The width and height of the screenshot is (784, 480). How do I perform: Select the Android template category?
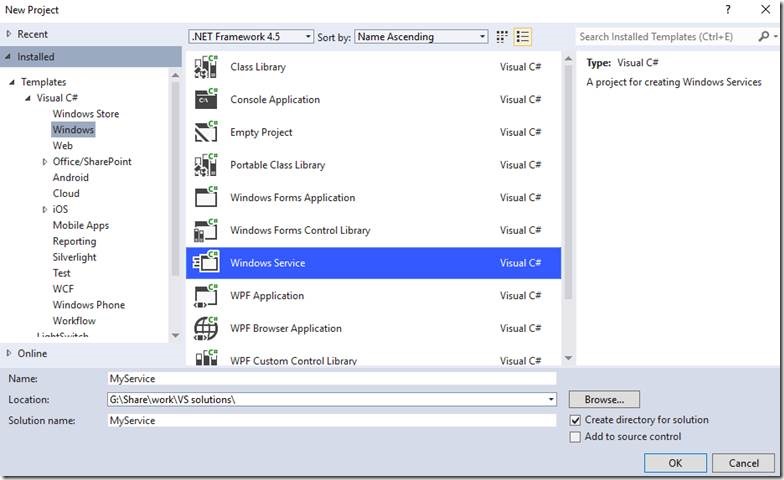pos(70,178)
